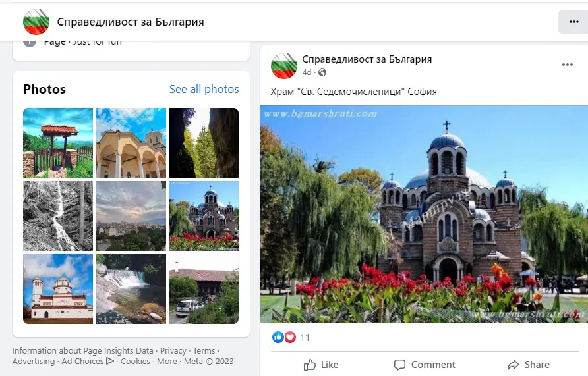
Task: Click the large church post image
Action: point(424,214)
